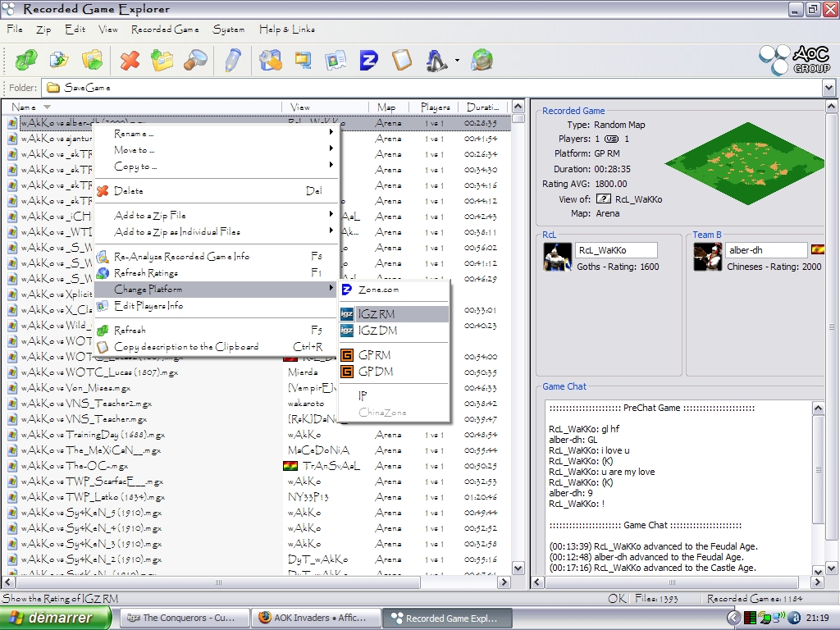This screenshot has width=840, height=630.
Task: Click the player ID card toolbar icon
Action: (x=336, y=60)
